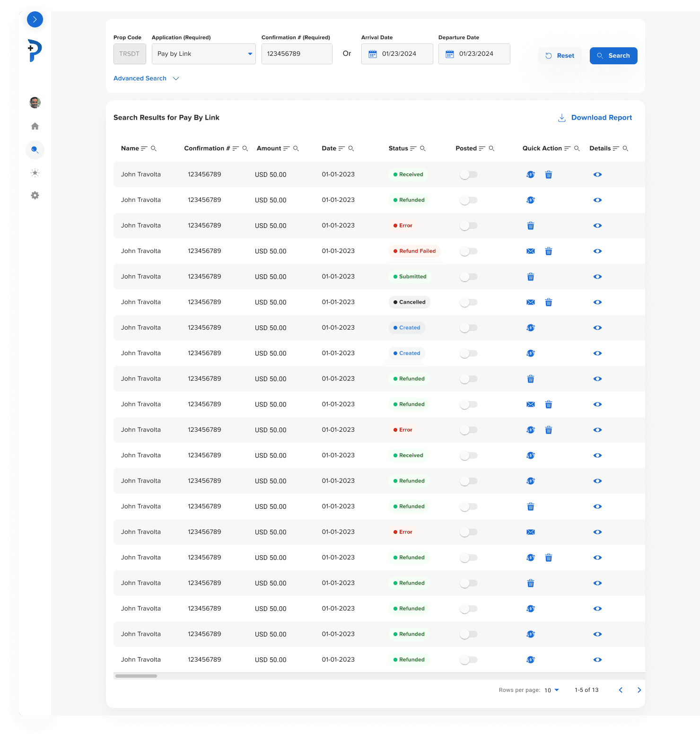Sort the Name column

(x=144, y=148)
